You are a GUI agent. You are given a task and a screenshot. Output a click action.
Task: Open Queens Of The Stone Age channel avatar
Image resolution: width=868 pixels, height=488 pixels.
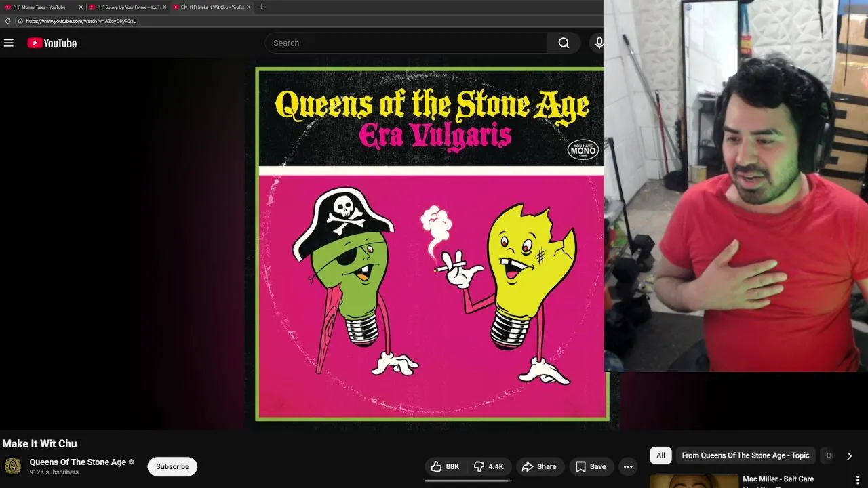coord(13,466)
